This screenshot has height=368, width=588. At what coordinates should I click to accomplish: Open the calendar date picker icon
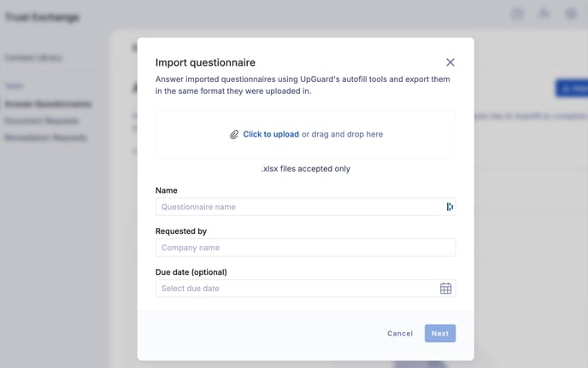[x=445, y=289]
